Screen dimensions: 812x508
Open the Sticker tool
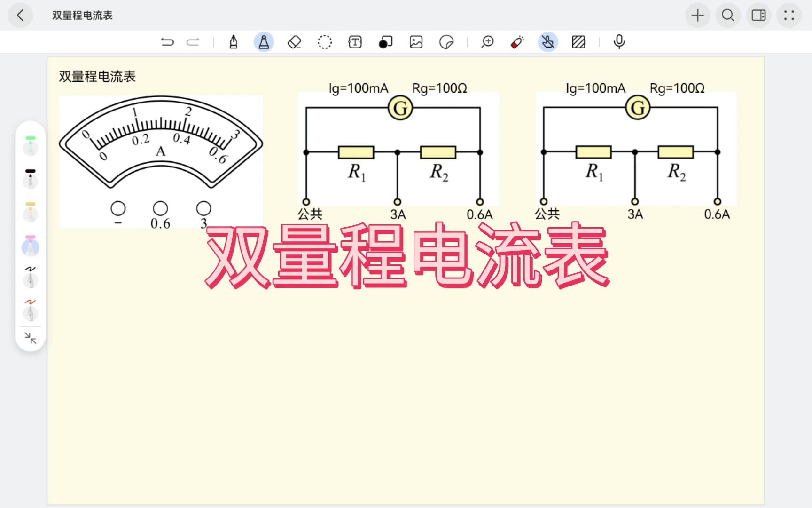446,42
